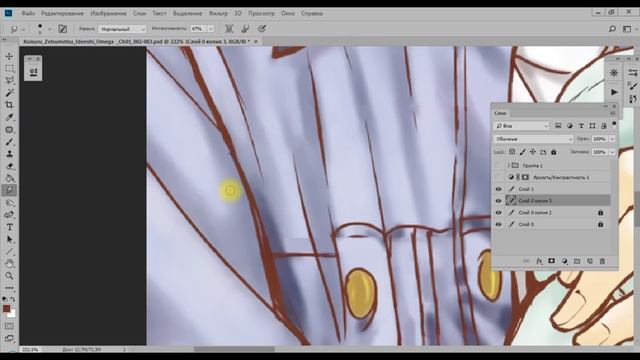Open the search magnifier in options bar

click(612, 29)
